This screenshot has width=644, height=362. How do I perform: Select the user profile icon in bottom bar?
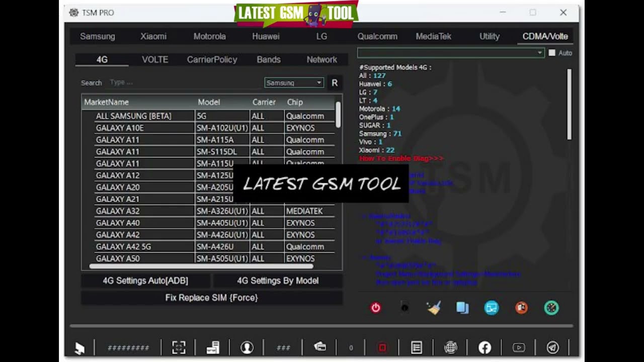[x=247, y=347]
